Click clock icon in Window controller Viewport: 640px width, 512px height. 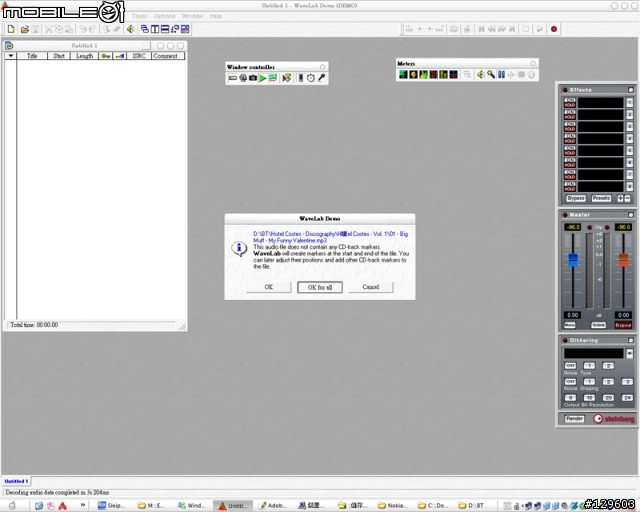coord(311,78)
